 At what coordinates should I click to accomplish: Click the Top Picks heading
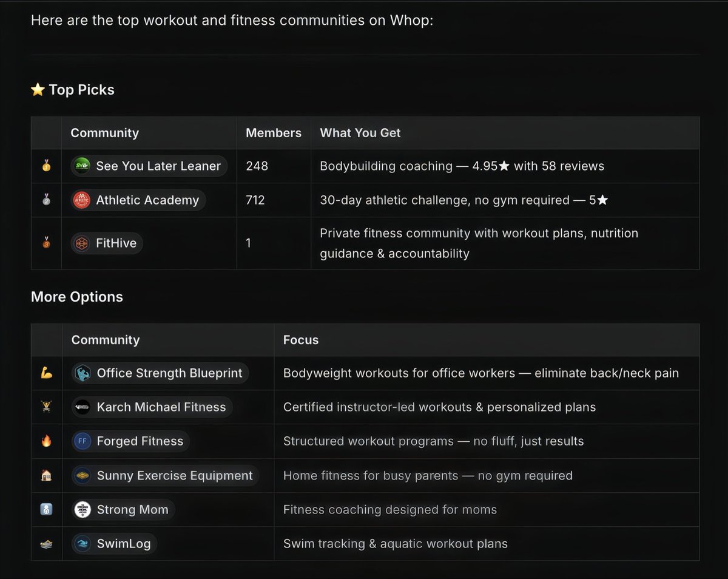pos(81,90)
